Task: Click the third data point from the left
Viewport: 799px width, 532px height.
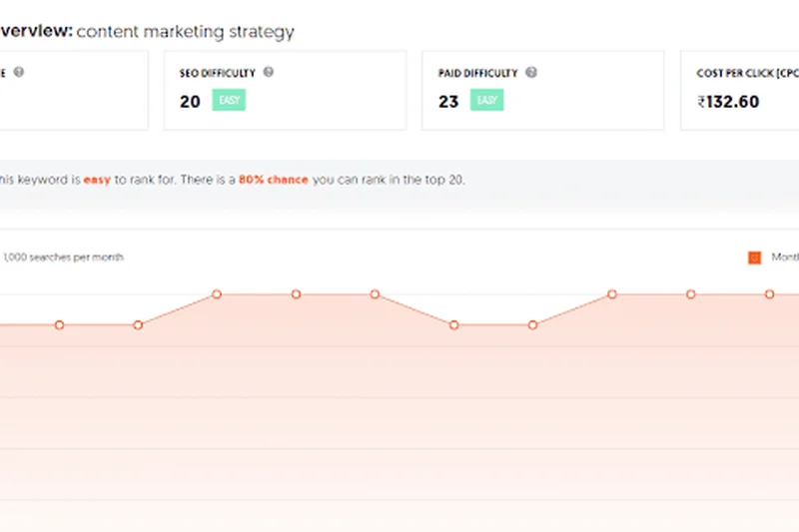Action: [x=217, y=294]
